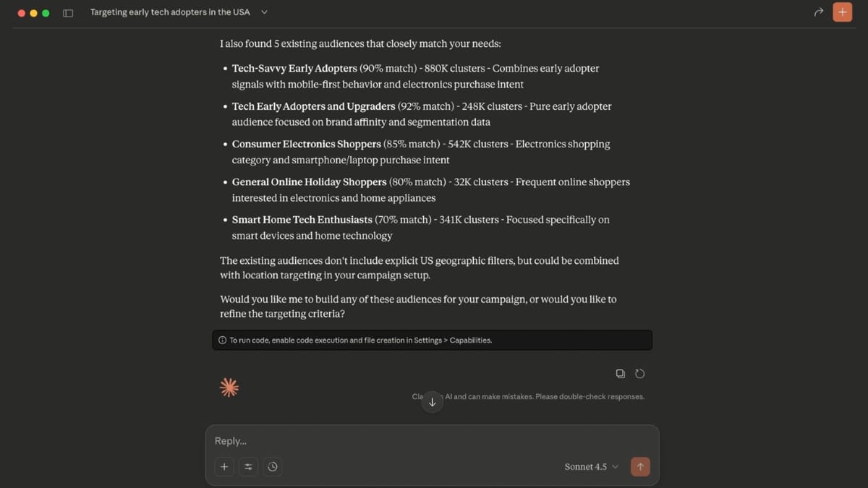This screenshot has height=488, width=868.
Task: Click the share conversation arrow icon
Action: [818, 12]
